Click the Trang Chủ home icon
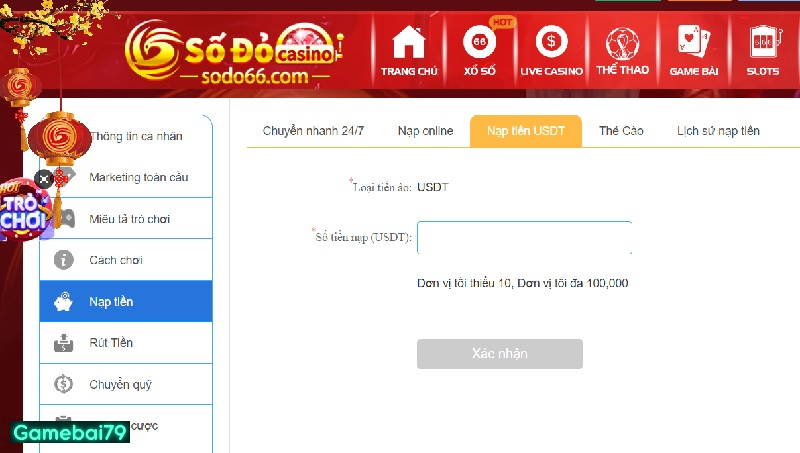 click(409, 45)
